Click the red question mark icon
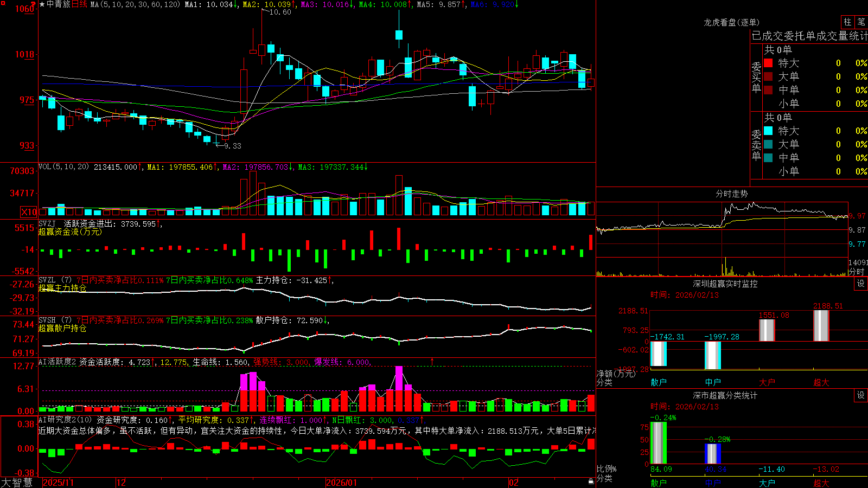The height and width of the screenshot is (488, 868). (33, 4)
